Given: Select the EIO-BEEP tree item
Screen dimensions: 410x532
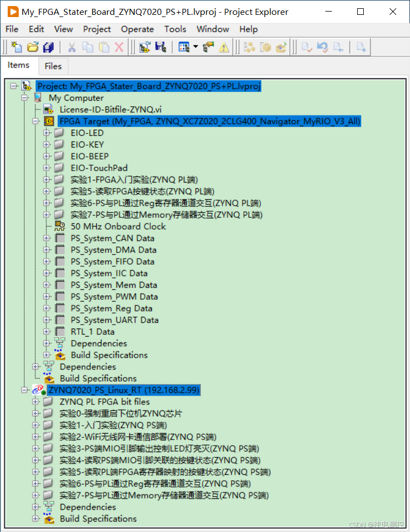Looking at the screenshot, I should pos(90,156).
